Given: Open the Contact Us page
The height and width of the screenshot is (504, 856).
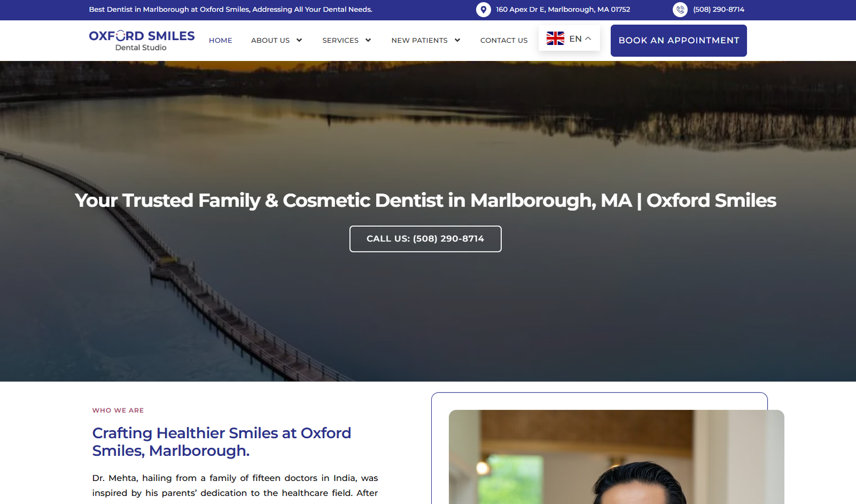Looking at the screenshot, I should [504, 40].
